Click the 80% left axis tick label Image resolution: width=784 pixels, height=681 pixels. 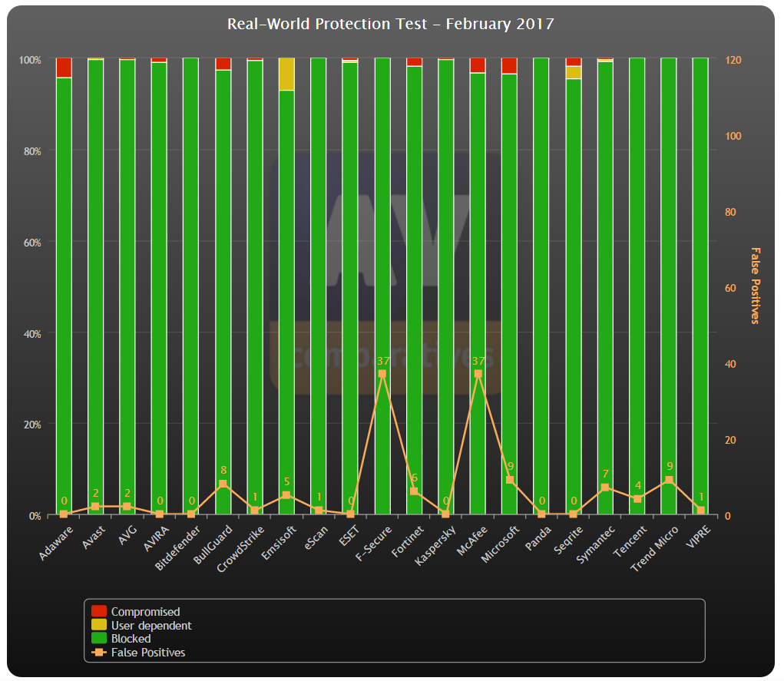(32, 151)
